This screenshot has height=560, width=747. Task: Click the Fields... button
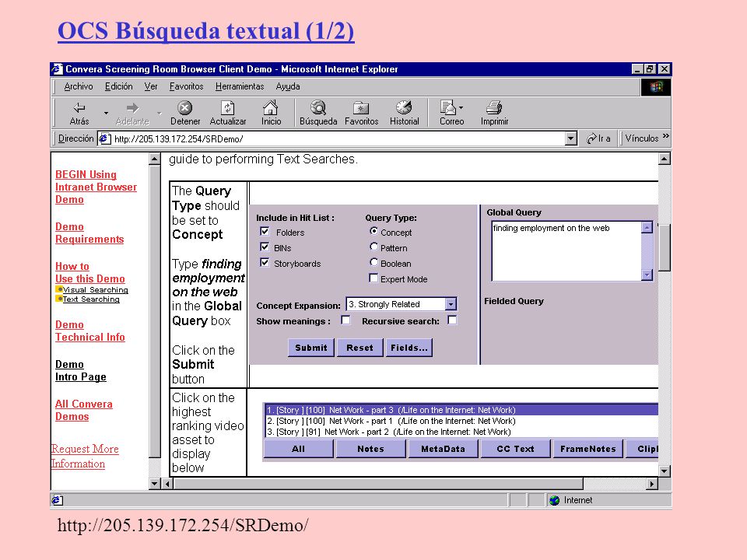(x=409, y=348)
